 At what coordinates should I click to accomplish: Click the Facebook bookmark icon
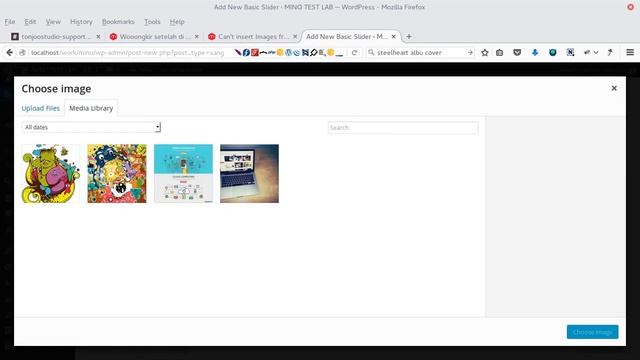click(246, 52)
